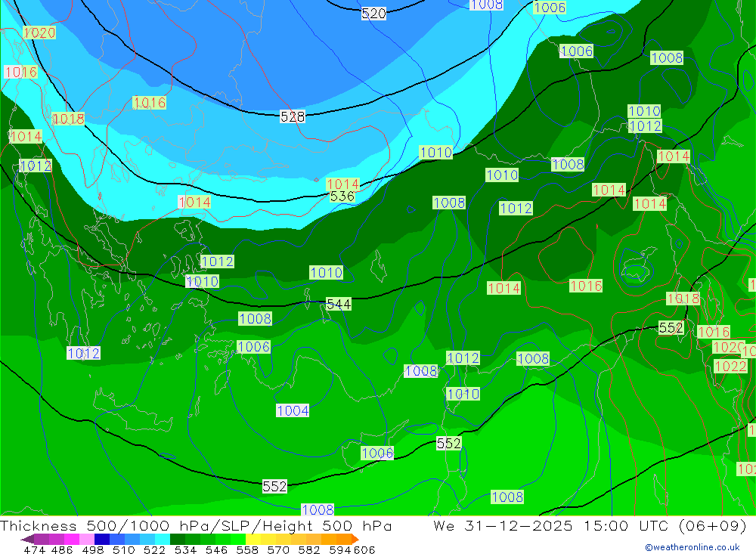Select the red 1022 pressure label
Screen dimensions: 756x554
pyautogui.click(x=730, y=367)
